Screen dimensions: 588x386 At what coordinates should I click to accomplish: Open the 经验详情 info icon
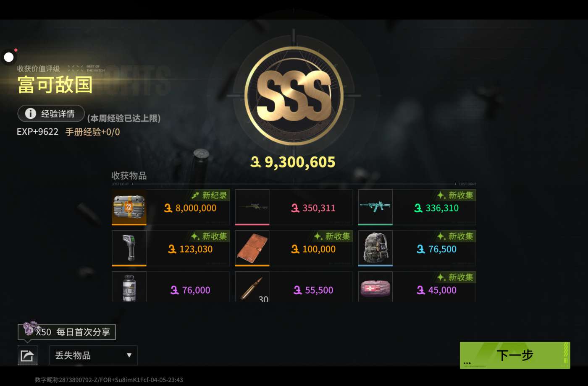tap(30, 113)
